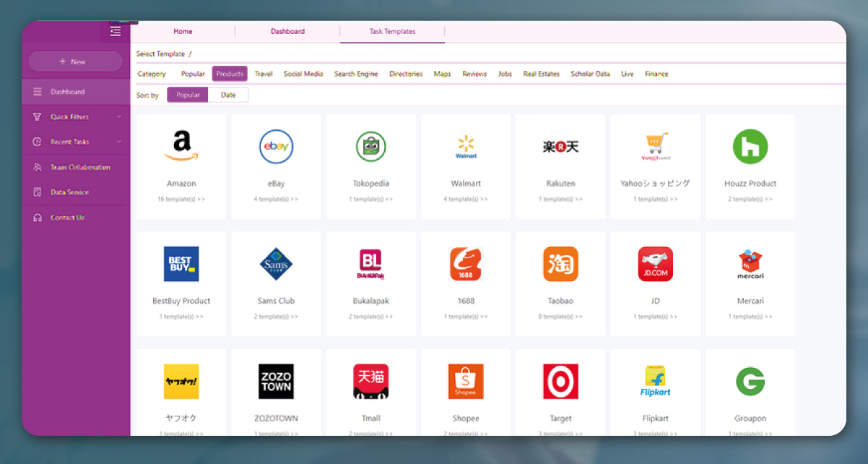Open the 1688 logo template
The height and width of the screenshot is (464, 868).
coord(466,265)
